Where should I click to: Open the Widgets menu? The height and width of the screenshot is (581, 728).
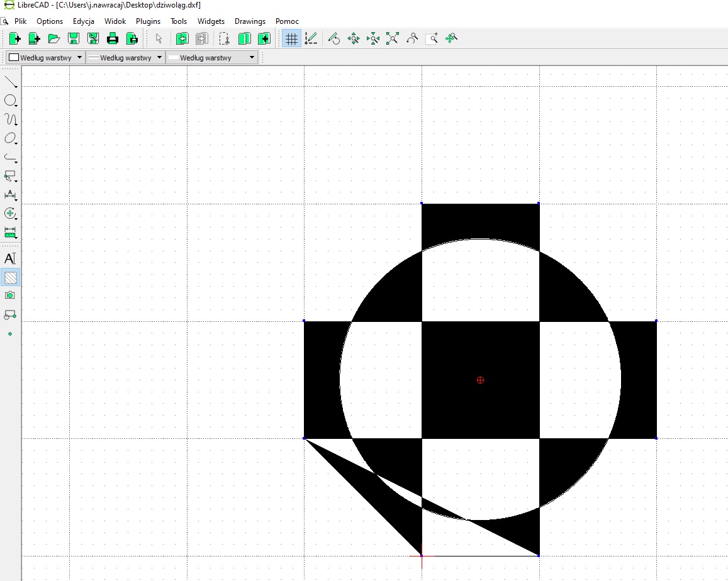(x=211, y=21)
